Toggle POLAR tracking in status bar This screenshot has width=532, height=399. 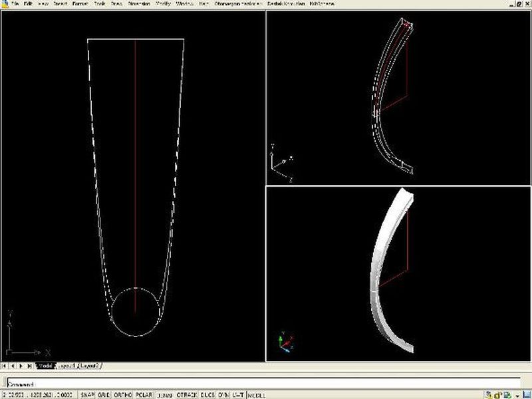point(144,394)
